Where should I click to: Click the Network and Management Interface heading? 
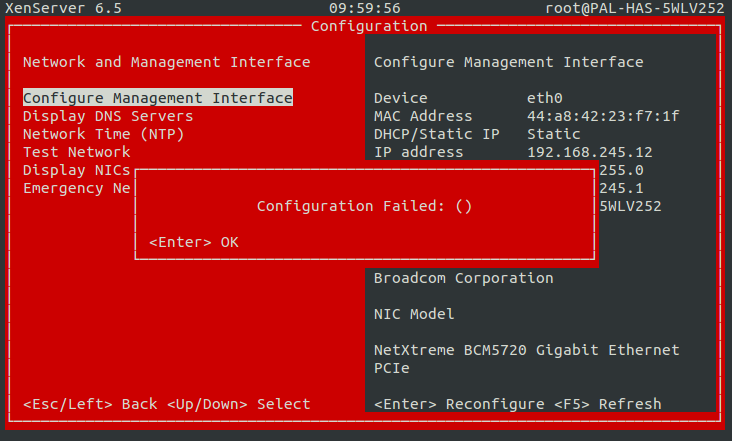pos(166,62)
